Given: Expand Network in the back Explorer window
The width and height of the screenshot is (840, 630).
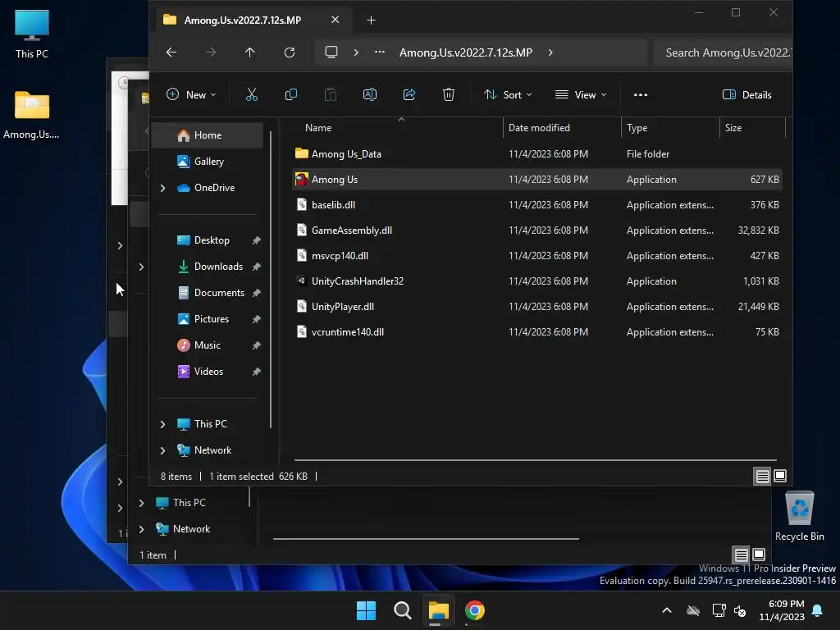Looking at the screenshot, I should 141,529.
